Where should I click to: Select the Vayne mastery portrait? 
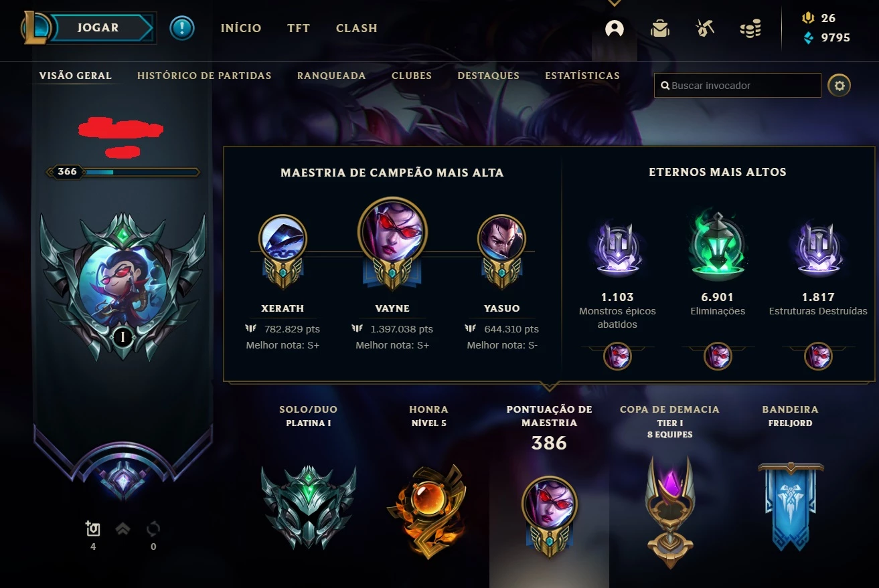pyautogui.click(x=392, y=231)
